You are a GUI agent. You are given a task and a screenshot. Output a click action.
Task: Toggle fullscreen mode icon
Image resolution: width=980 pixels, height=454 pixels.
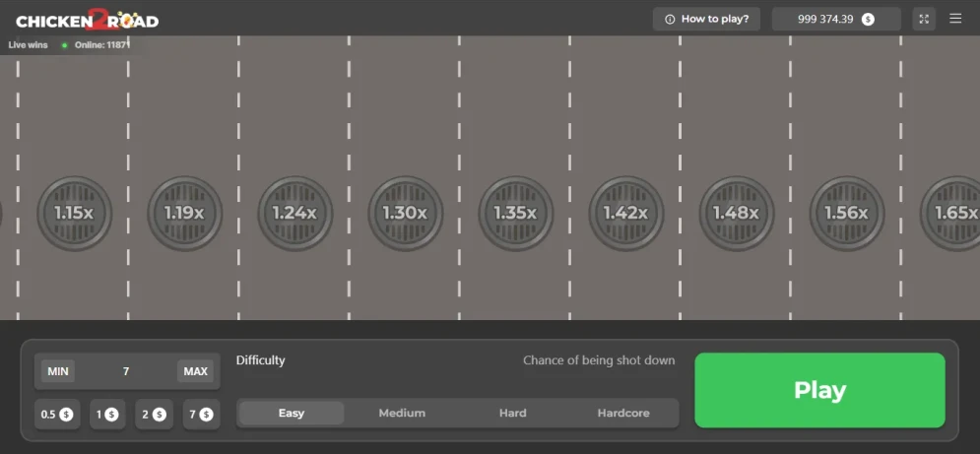click(924, 19)
